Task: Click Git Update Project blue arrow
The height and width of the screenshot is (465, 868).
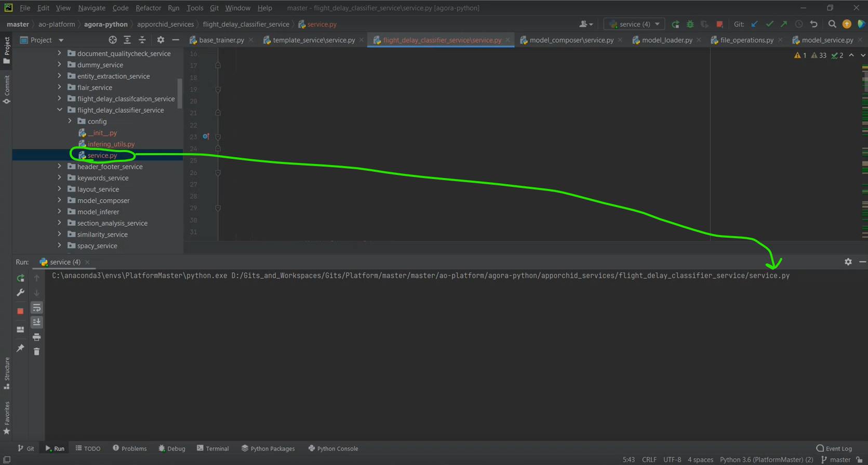Action: (x=755, y=24)
